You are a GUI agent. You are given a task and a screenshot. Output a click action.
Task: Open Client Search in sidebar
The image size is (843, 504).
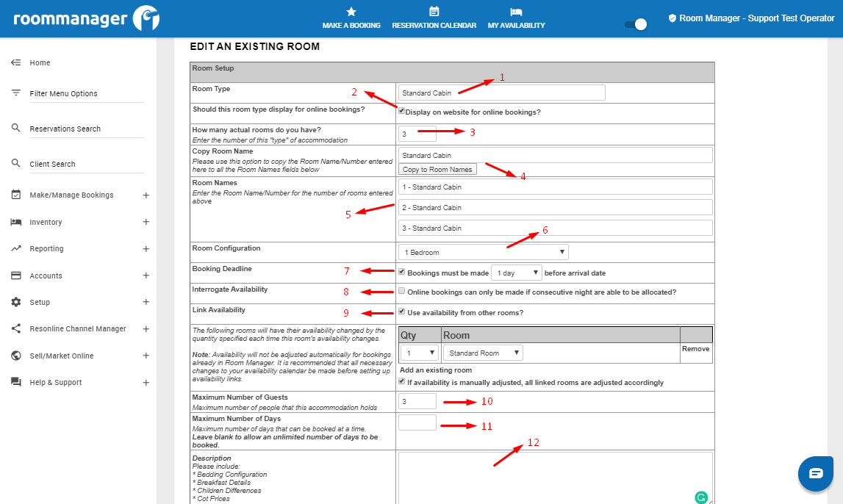(87, 165)
